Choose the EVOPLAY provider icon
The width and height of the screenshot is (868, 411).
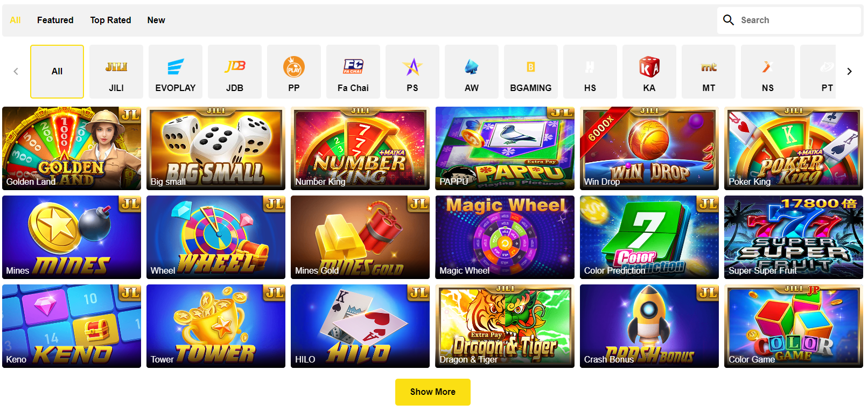coord(176,67)
